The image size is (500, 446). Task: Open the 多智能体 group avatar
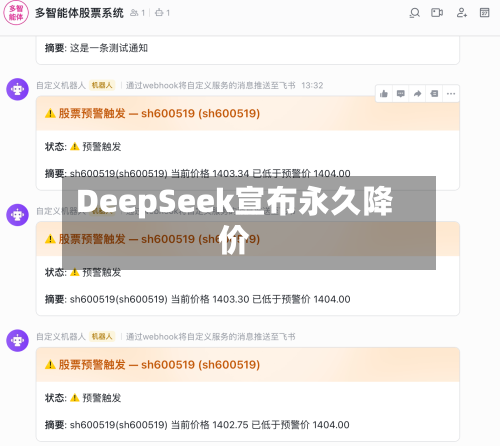pos(16,13)
